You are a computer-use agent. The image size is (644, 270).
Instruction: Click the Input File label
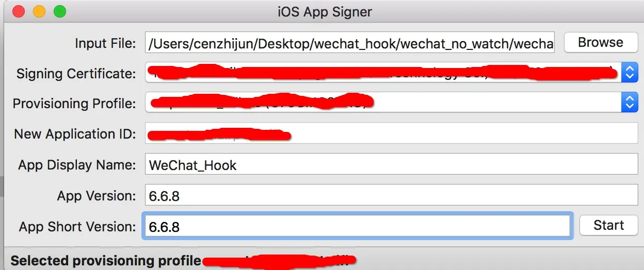(x=105, y=43)
